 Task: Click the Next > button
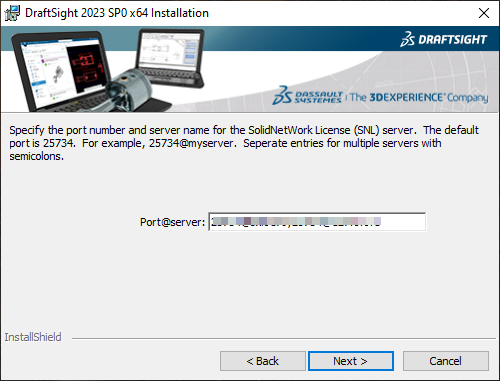(x=351, y=361)
